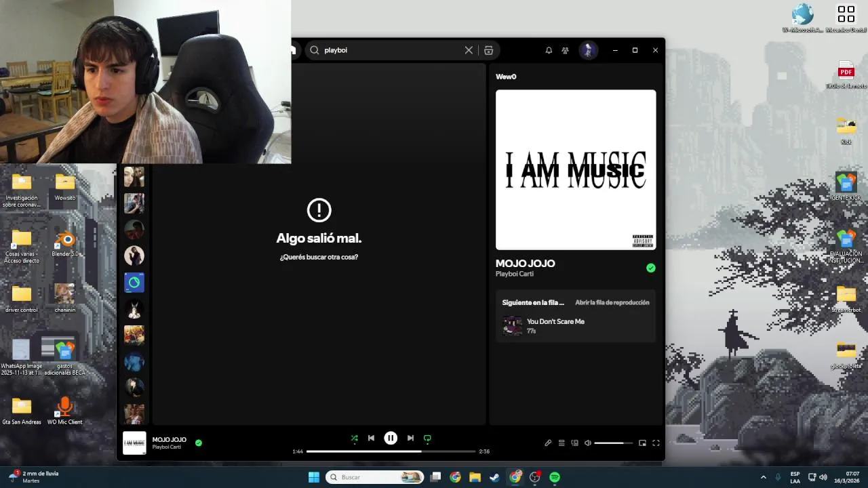Screen dimensions: 868x488
Task: Open the mini player icon
Action: point(642,443)
